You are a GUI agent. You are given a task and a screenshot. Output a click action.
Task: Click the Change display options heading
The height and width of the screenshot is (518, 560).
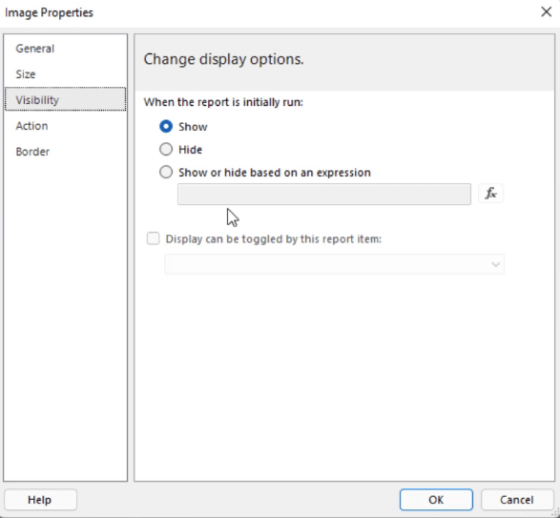click(224, 59)
